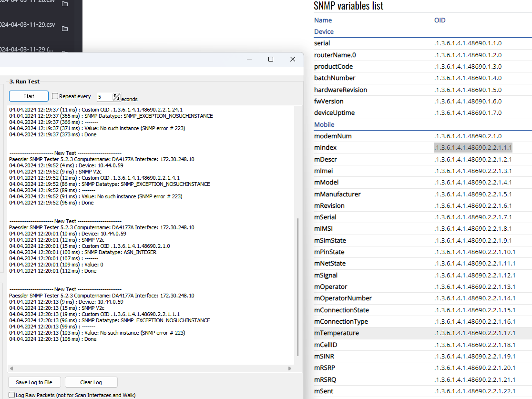Select mSerial variable name
Screen dimensions: 532x399
(325, 217)
